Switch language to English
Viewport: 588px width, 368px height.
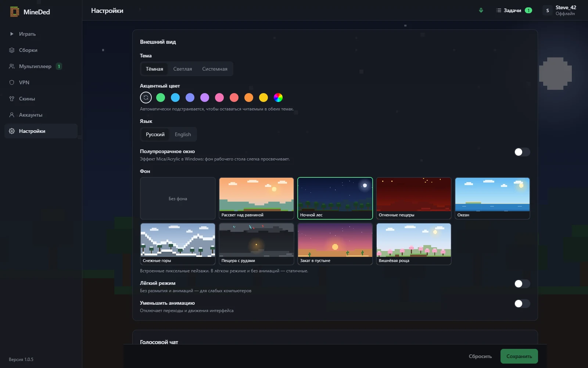click(x=183, y=134)
